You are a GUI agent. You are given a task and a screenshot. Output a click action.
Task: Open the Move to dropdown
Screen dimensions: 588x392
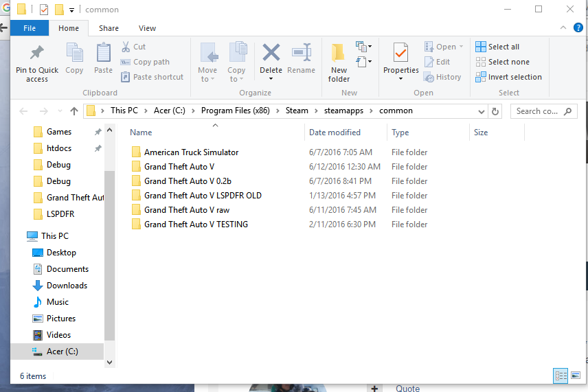tap(207, 62)
